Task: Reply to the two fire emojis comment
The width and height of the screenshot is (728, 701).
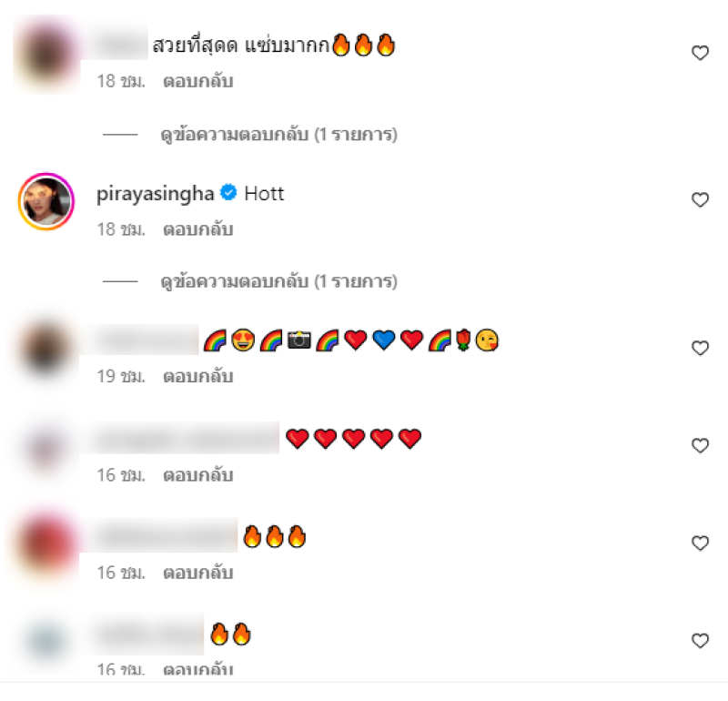Action: click(x=197, y=669)
